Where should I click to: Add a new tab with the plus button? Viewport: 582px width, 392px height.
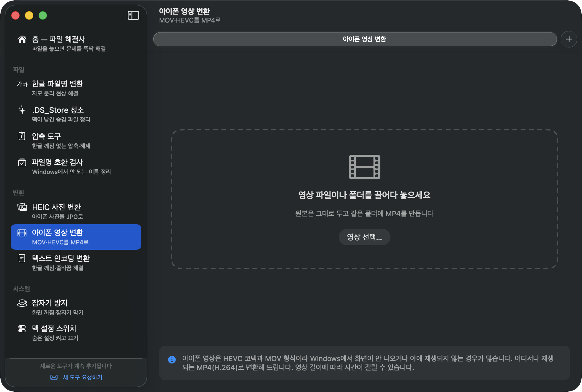point(569,39)
